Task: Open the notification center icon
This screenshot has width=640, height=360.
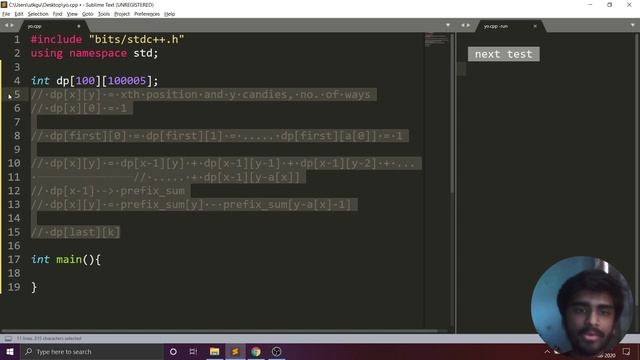Action: pyautogui.click(x=627, y=351)
